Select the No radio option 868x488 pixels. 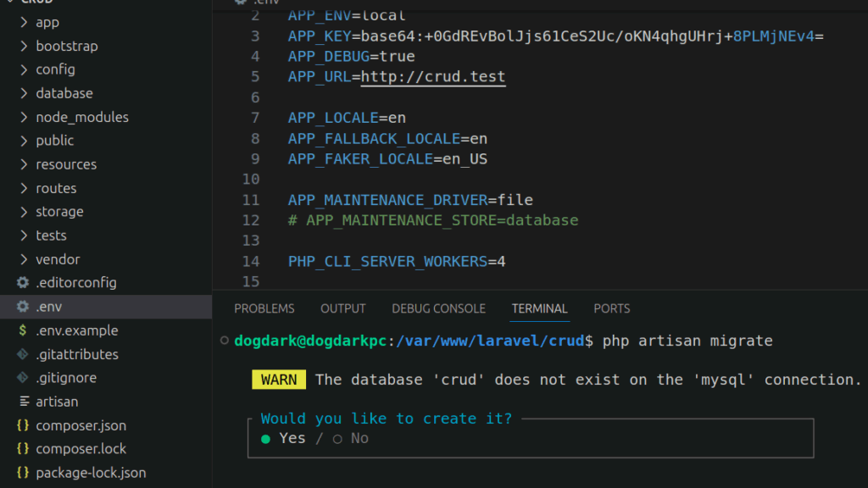pyautogui.click(x=337, y=438)
